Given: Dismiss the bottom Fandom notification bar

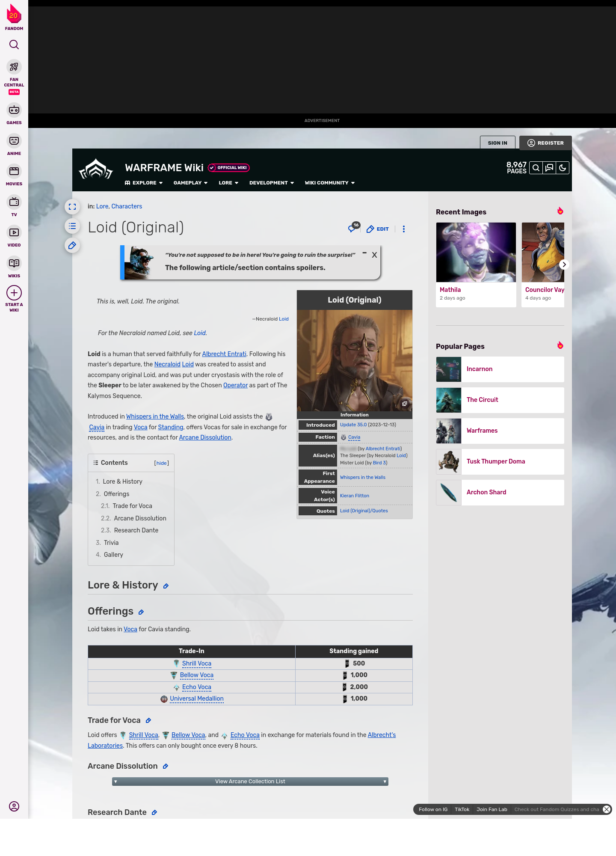Looking at the screenshot, I should 607,809.
